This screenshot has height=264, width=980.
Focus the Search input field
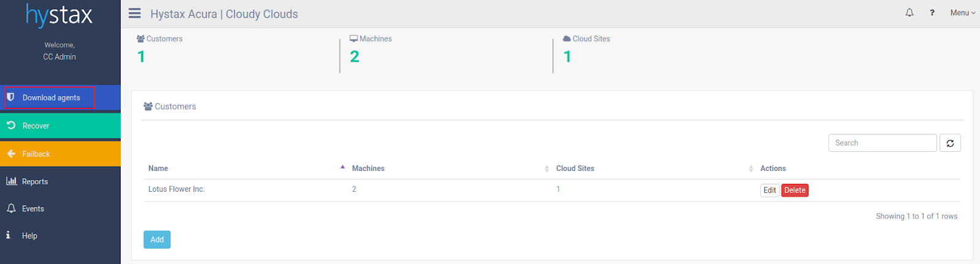883,143
